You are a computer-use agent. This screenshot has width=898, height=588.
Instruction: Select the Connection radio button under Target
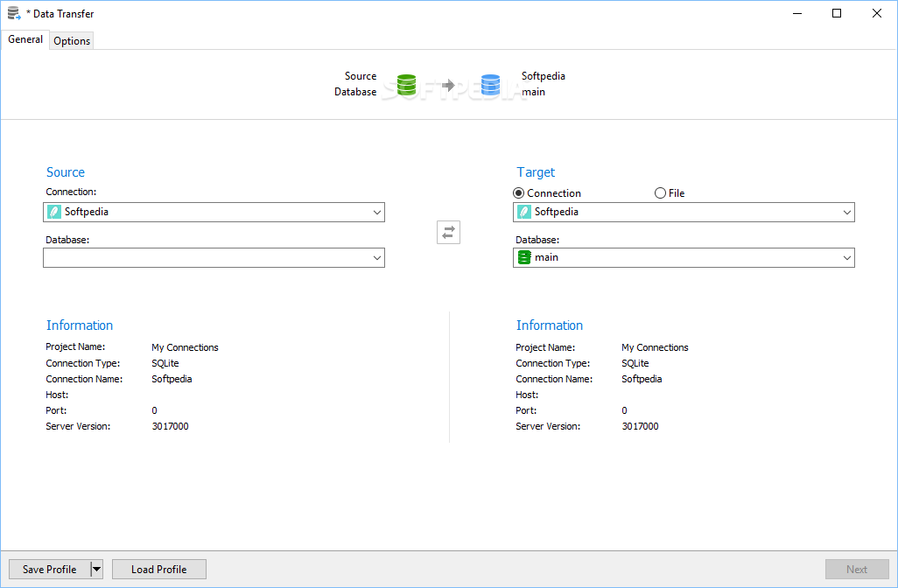coord(519,193)
